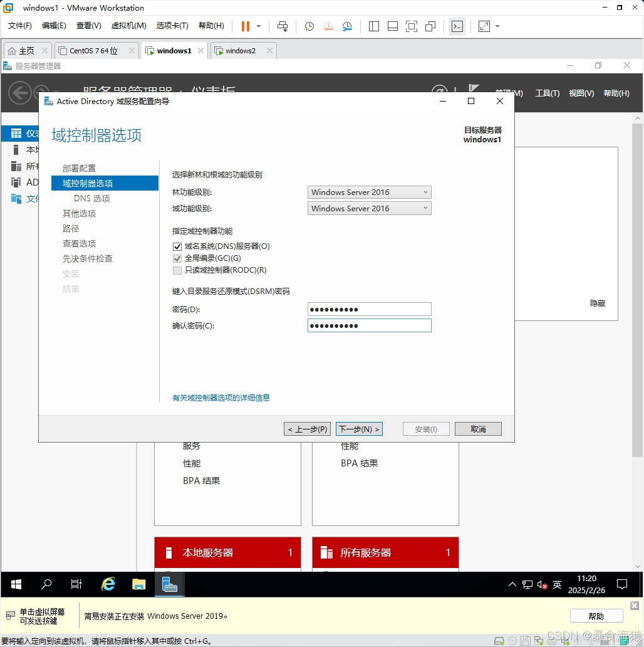Screen dimensions: 644x647
Task: Open the Server Manager 帮助(H) menu
Action: click(616, 93)
